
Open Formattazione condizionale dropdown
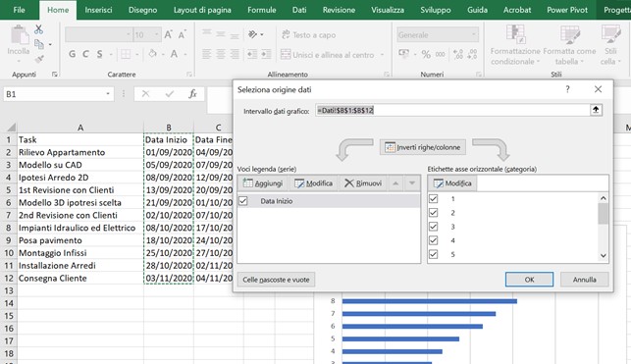click(x=514, y=45)
